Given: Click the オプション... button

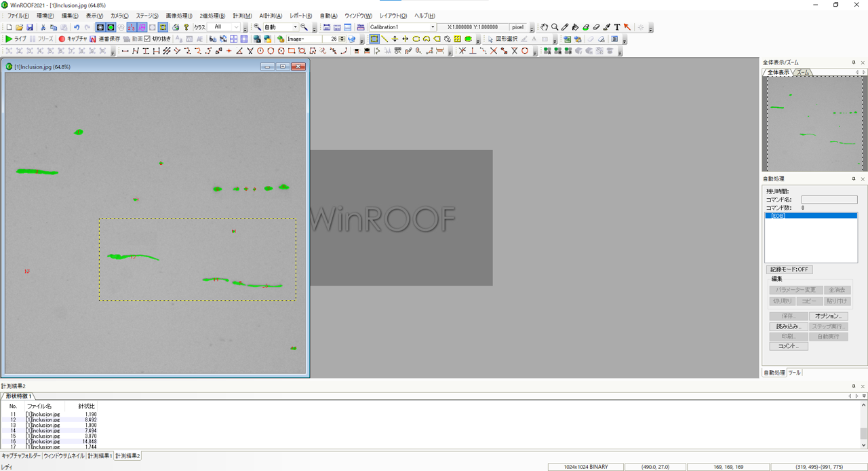Looking at the screenshot, I should pyautogui.click(x=828, y=316).
